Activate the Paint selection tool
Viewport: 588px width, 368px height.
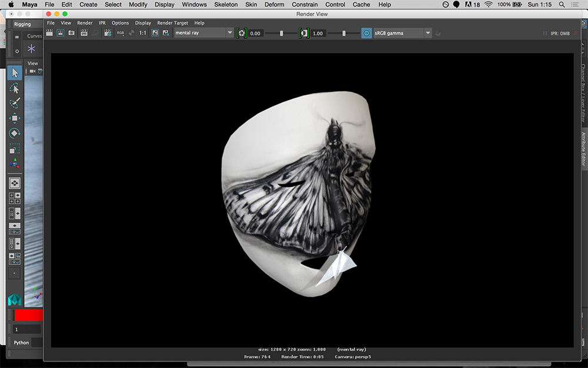[x=15, y=103]
